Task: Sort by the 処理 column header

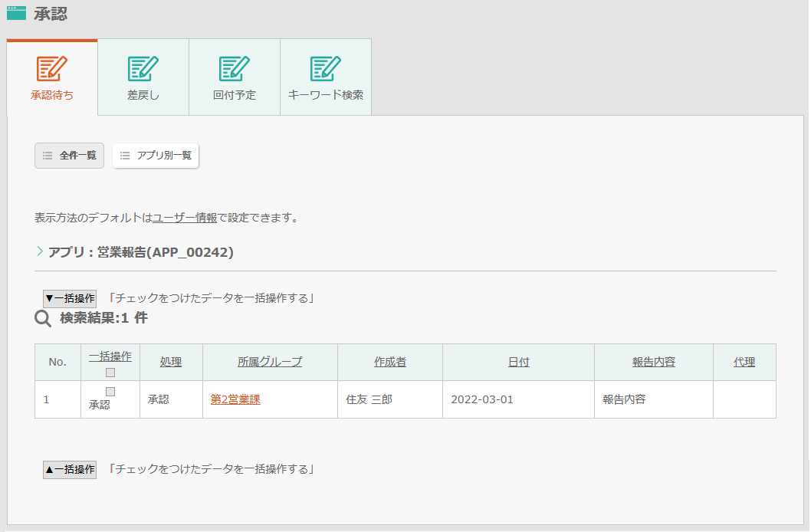Action: [x=171, y=362]
